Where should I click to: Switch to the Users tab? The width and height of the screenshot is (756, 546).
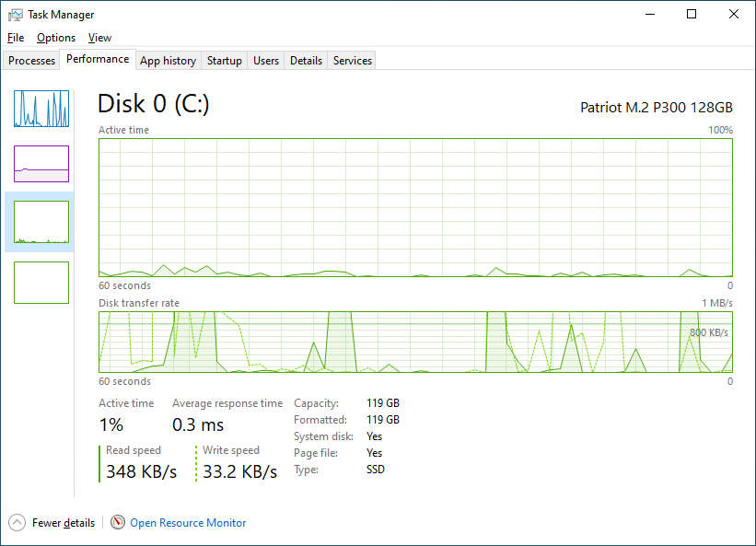tap(266, 61)
